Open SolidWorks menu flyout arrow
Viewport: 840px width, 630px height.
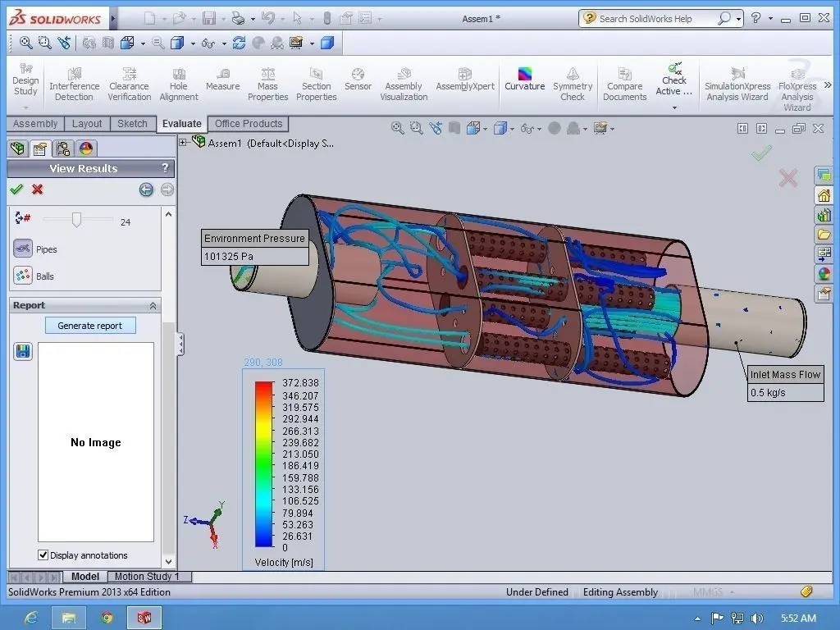tap(113, 18)
